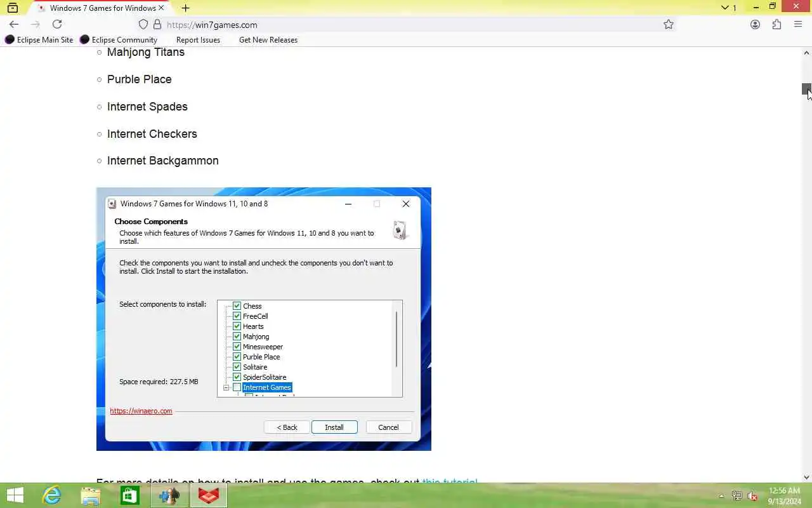Open Firefox View from the tab bar
The image size is (812, 508).
tap(13, 8)
